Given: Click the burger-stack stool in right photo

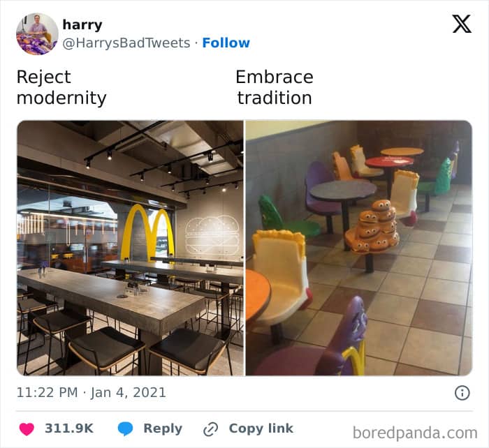Looking at the screenshot, I should coord(372,226).
